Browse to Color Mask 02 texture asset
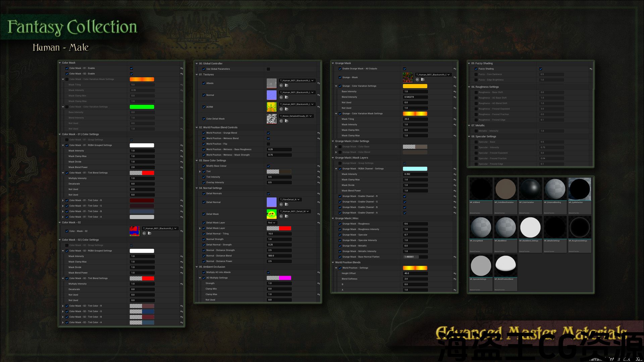644x362 pixels. pyautogui.click(x=150, y=233)
